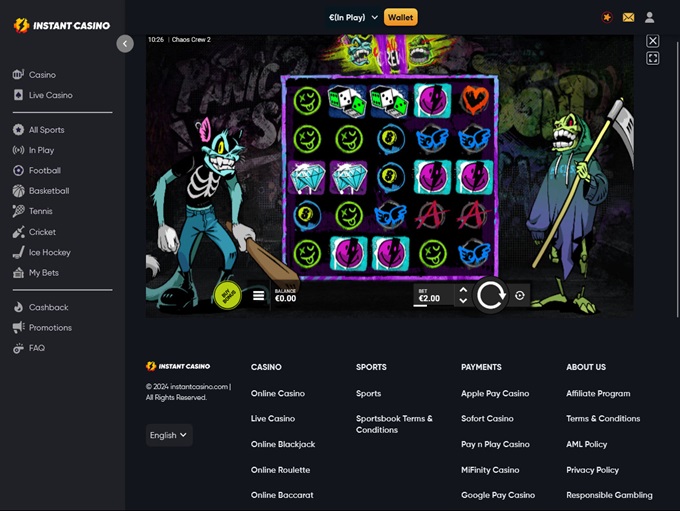Open the autoplay settings icon
The image size is (680, 511).
(x=520, y=295)
